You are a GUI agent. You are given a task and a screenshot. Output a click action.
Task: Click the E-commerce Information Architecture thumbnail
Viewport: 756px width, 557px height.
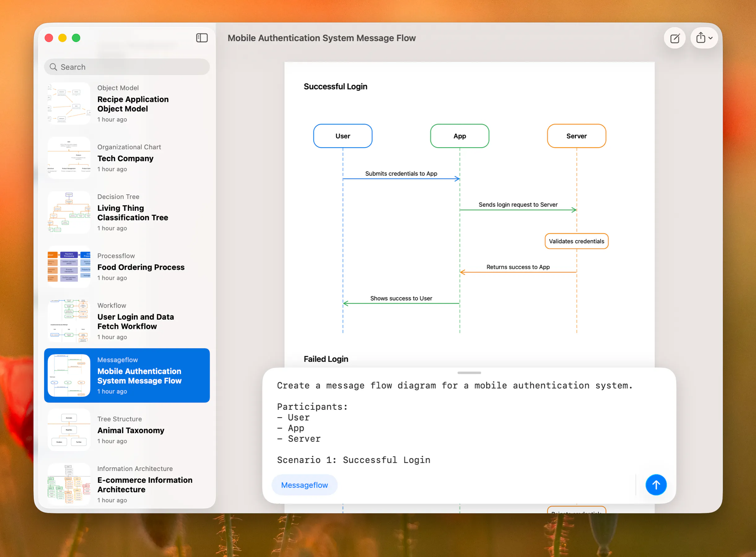[69, 484]
